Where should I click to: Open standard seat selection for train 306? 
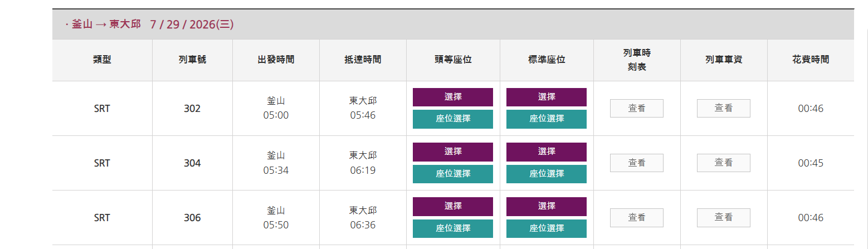(x=546, y=228)
